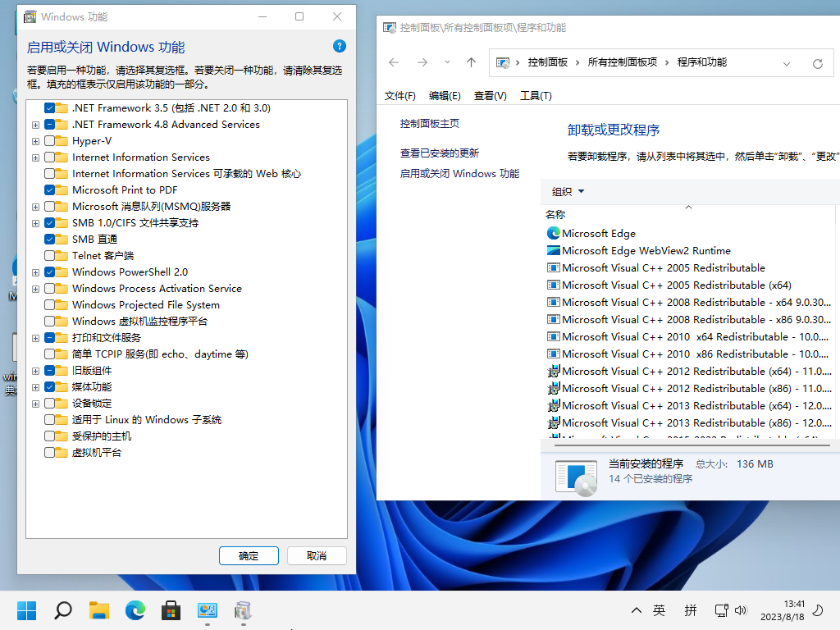Show hidden tray icons chevron
This screenshot has height=630, width=840.
637,610
